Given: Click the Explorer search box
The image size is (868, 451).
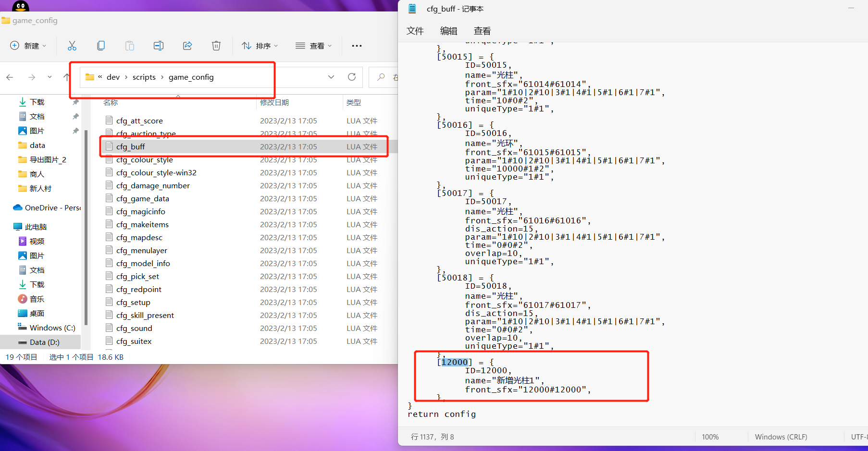Looking at the screenshot, I should [384, 77].
